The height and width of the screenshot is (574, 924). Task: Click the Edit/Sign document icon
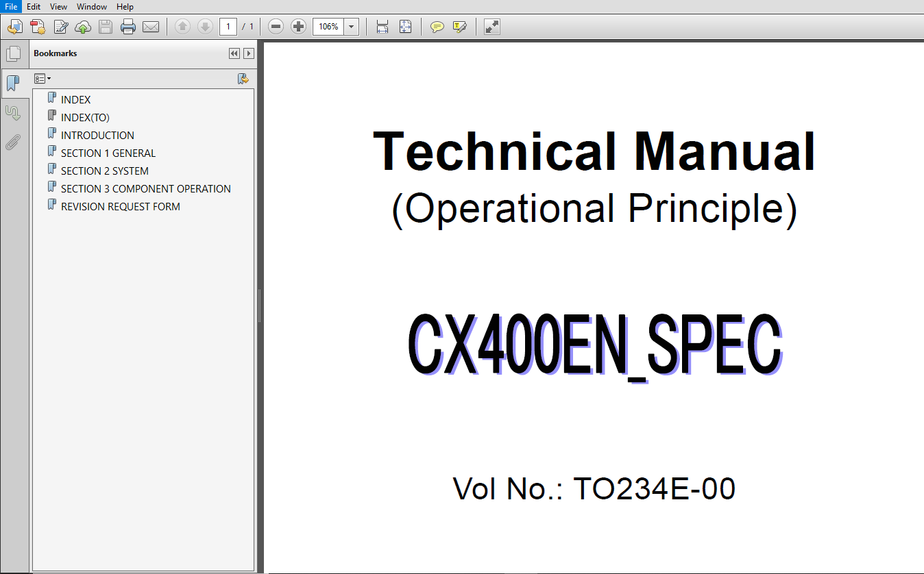pos(61,27)
